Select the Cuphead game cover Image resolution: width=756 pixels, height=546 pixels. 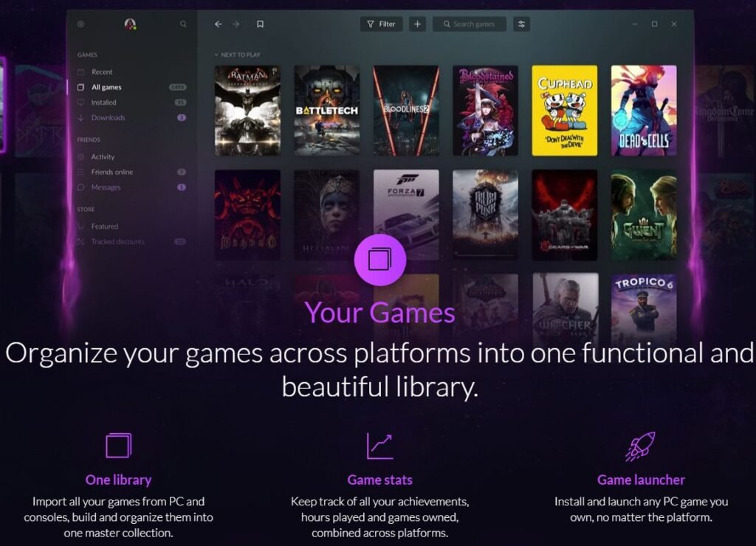(565, 111)
